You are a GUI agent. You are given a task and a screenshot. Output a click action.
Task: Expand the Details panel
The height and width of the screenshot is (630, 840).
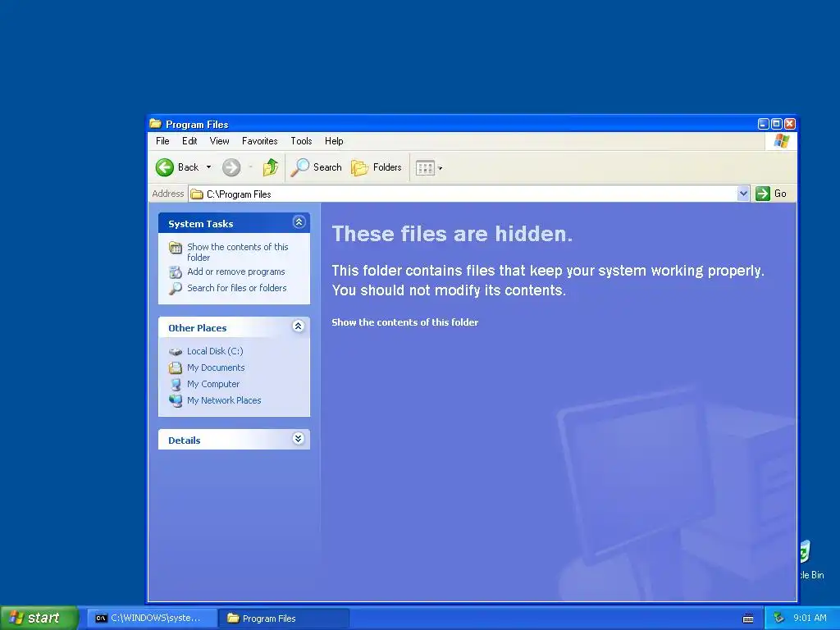point(299,439)
